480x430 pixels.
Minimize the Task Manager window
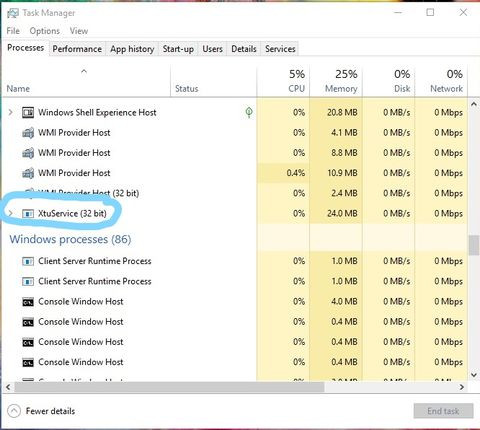tap(398, 13)
